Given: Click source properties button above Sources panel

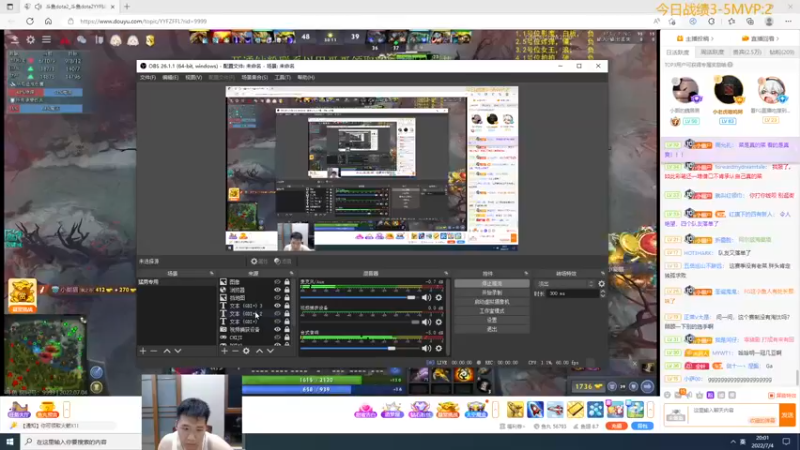Looking at the screenshot, I should (x=259, y=261).
